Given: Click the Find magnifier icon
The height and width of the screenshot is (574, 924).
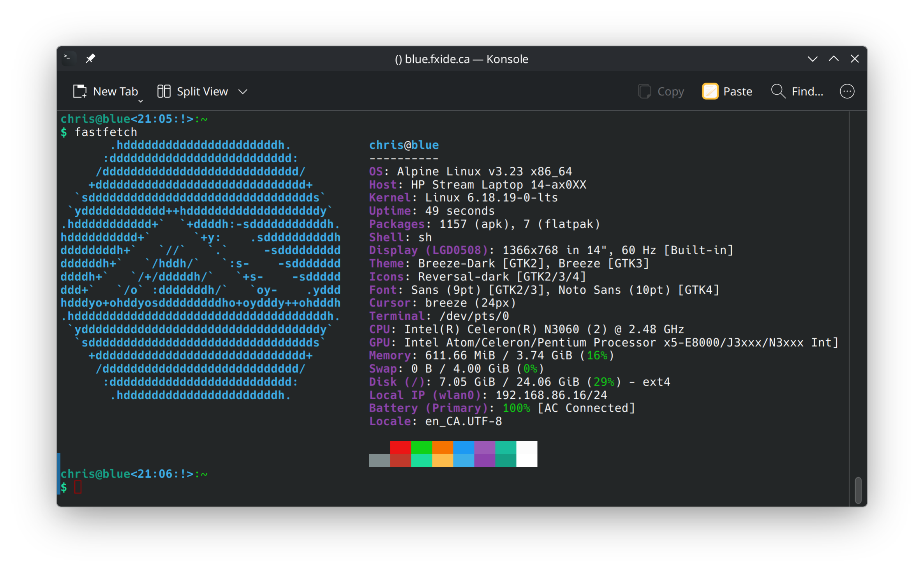Looking at the screenshot, I should pos(778,92).
